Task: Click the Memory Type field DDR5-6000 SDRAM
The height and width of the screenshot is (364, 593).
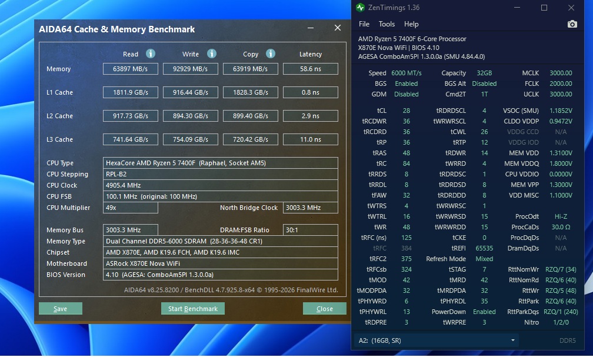Action: coord(221,241)
